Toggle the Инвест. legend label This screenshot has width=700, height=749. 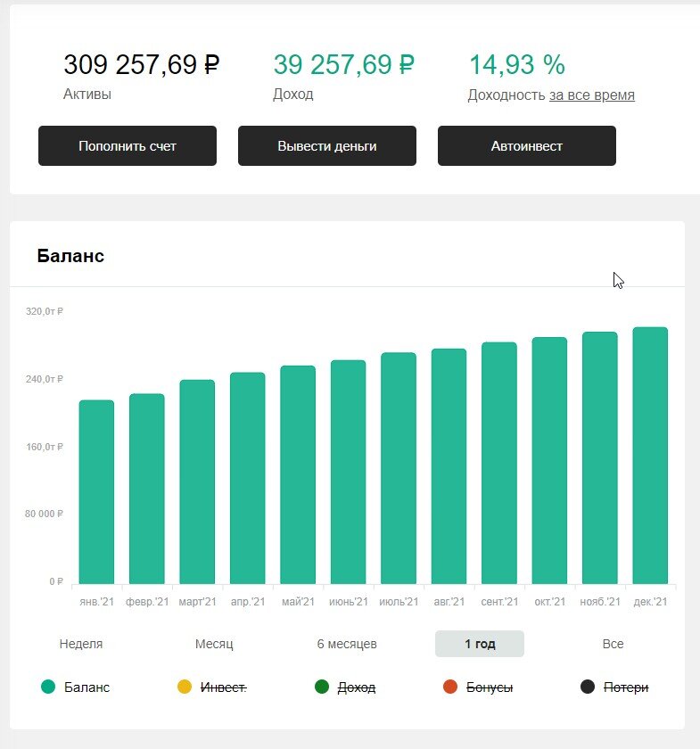coord(223,687)
